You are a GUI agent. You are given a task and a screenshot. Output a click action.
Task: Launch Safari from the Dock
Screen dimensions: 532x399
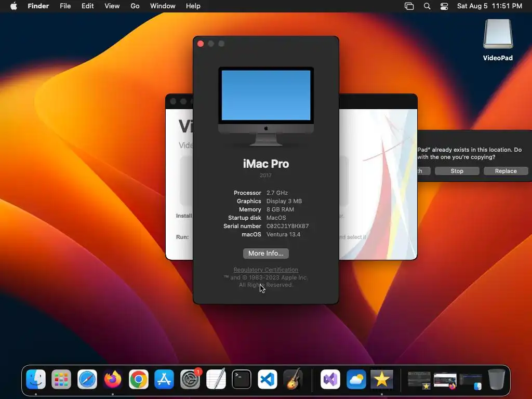point(87,379)
